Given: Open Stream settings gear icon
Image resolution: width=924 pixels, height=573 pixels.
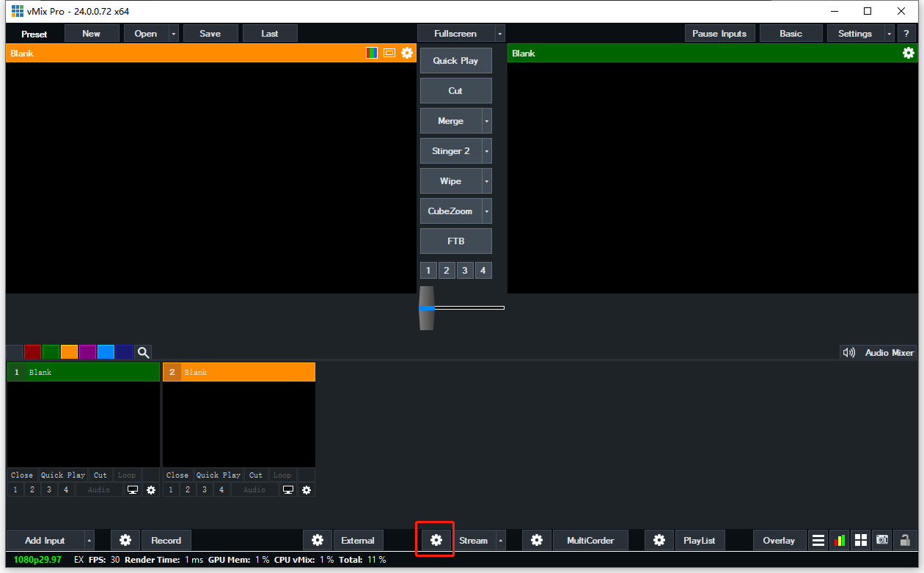Looking at the screenshot, I should [x=436, y=540].
